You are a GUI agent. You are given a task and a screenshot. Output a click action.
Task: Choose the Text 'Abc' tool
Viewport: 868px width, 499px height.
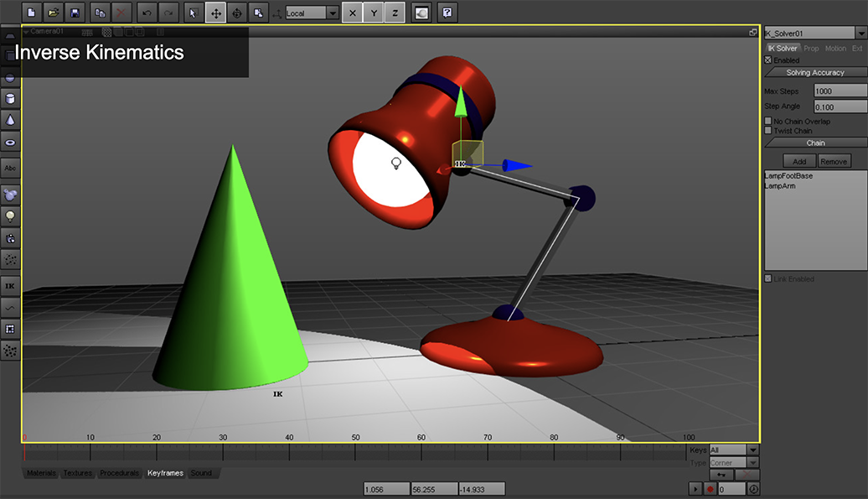[10, 168]
